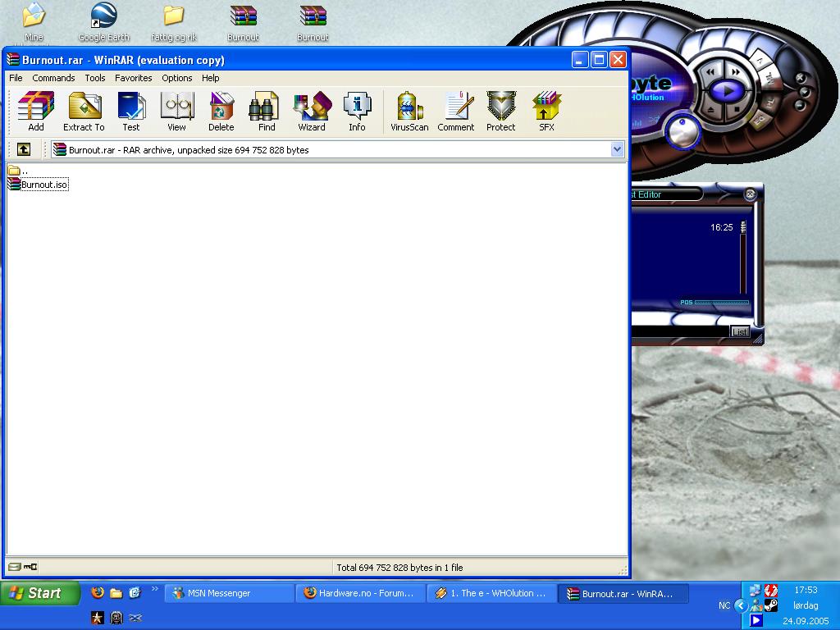Viewport: 840px width, 630px height.
Task: Click the List button in Playlist Editor
Action: [739, 331]
